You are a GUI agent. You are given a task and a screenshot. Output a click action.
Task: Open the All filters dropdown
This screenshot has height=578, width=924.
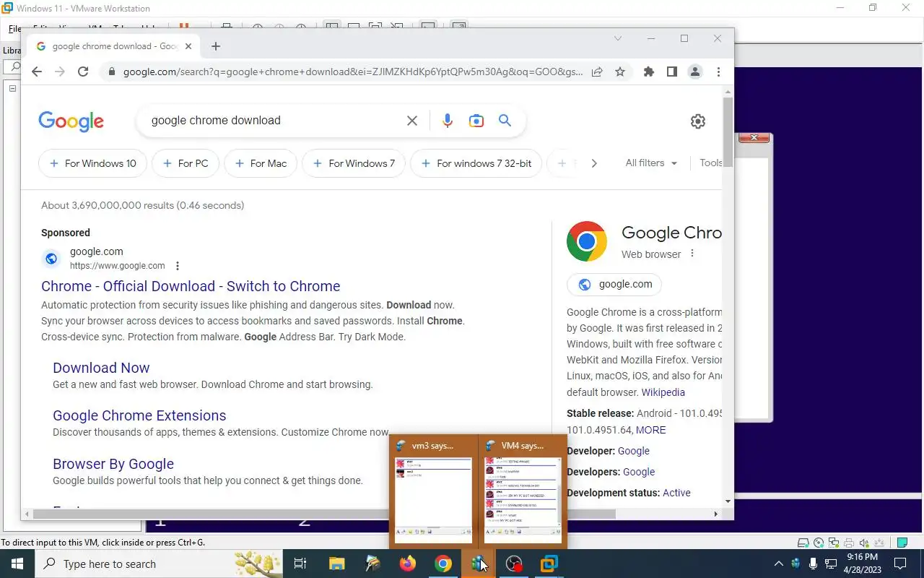click(651, 163)
